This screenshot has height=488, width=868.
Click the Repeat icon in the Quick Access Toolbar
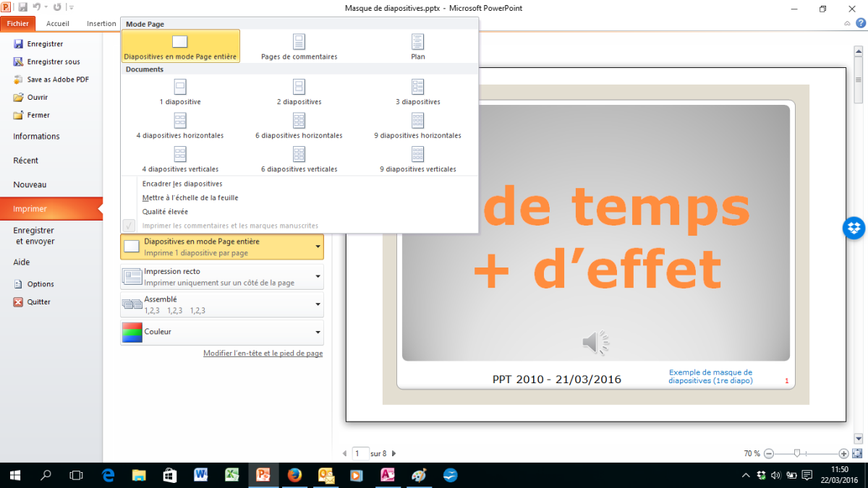[x=56, y=8]
